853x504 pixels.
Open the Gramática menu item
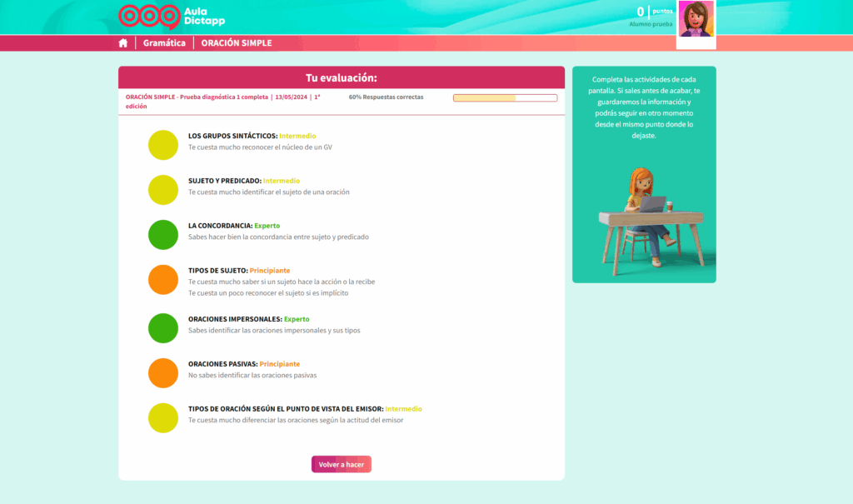coord(164,42)
